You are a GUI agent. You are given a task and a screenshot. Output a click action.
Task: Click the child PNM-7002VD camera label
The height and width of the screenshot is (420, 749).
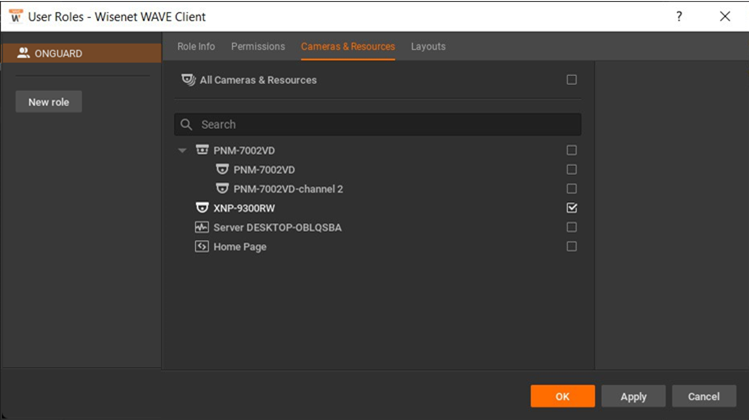264,170
